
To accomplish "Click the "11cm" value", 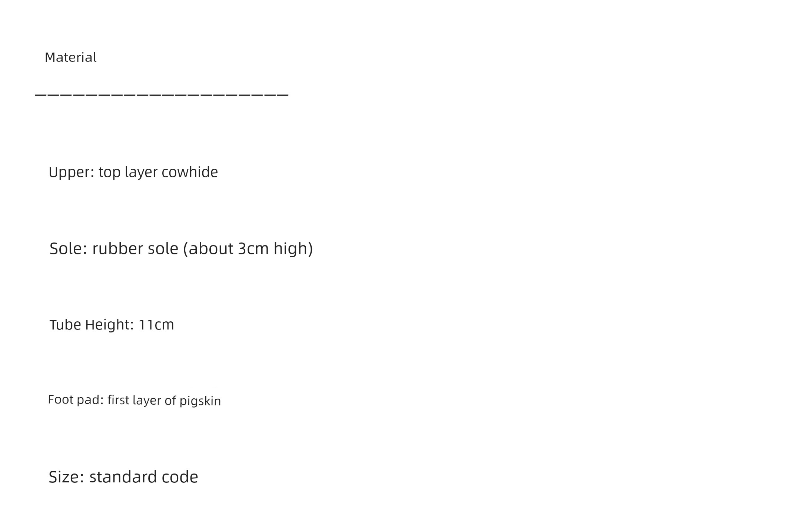I will [x=156, y=325].
